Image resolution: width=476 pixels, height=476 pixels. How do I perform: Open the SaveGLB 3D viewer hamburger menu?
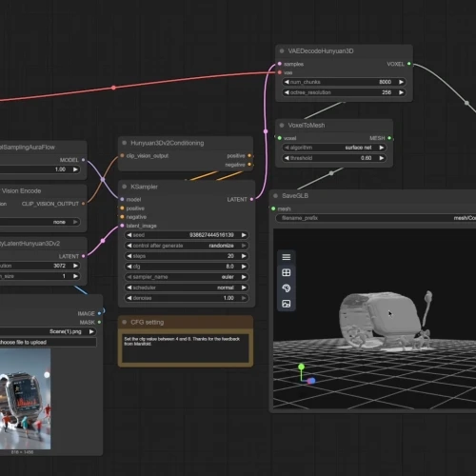(x=287, y=257)
